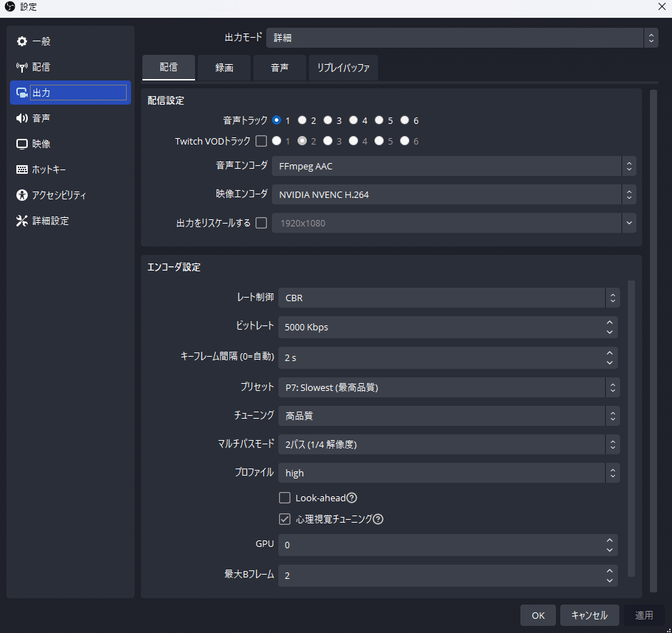Increase the 最大Bフレーム value with up arrow
The image size is (672, 633).
[609, 570]
